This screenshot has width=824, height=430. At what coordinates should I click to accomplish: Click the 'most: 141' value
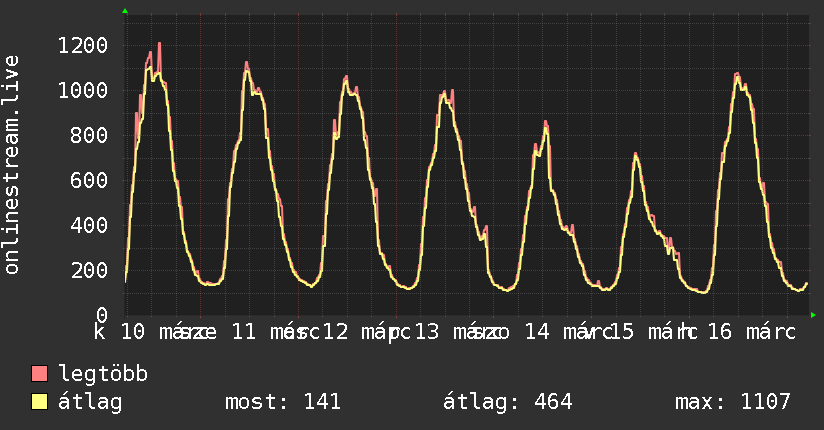pos(283,402)
